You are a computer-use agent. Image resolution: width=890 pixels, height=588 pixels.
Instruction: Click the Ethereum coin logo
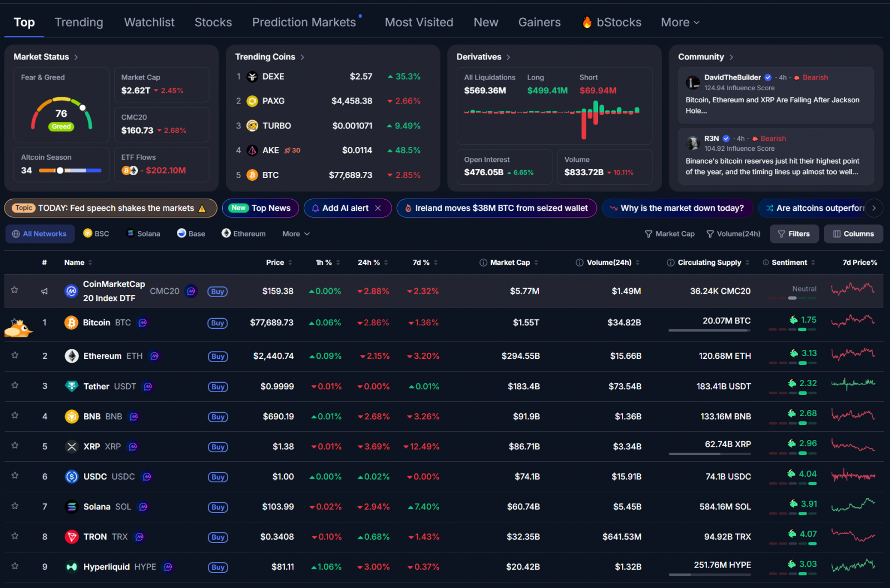(x=72, y=356)
